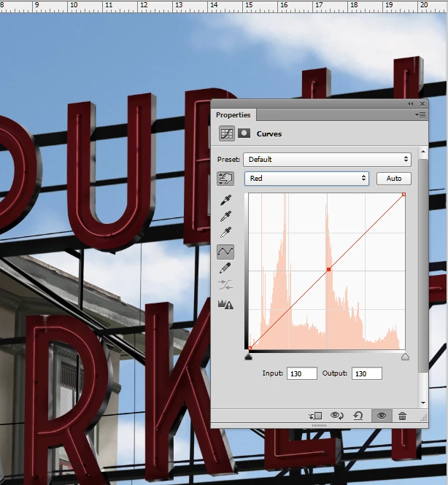Click the smooth curve values icon
This screenshot has height=485, width=448.
(225, 284)
